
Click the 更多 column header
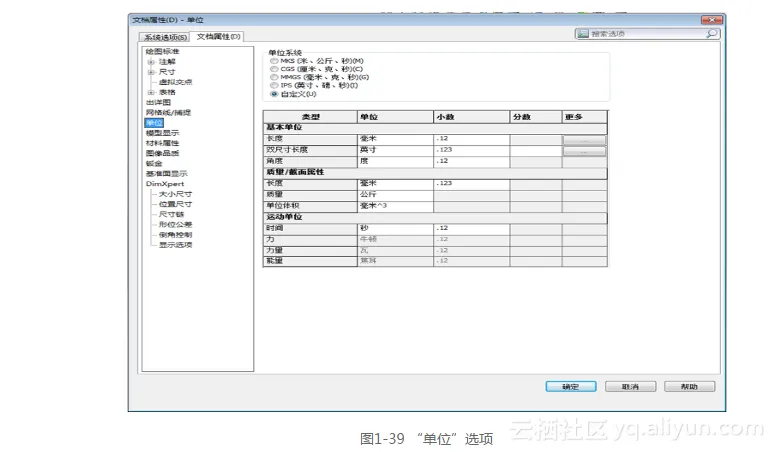click(x=585, y=117)
